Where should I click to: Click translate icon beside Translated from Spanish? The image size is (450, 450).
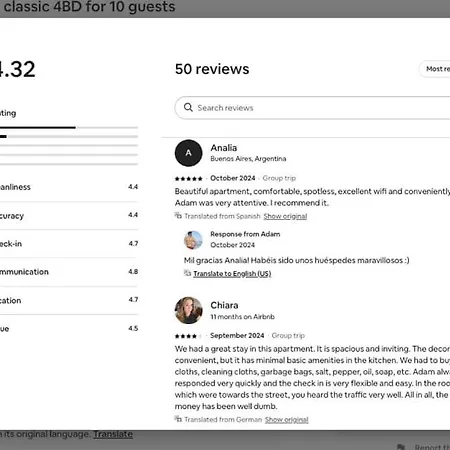coord(178,216)
